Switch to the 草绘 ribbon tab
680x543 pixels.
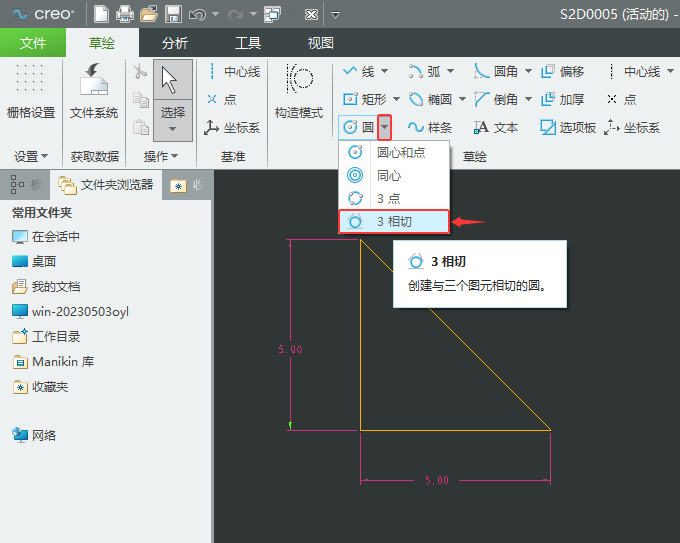[102, 43]
